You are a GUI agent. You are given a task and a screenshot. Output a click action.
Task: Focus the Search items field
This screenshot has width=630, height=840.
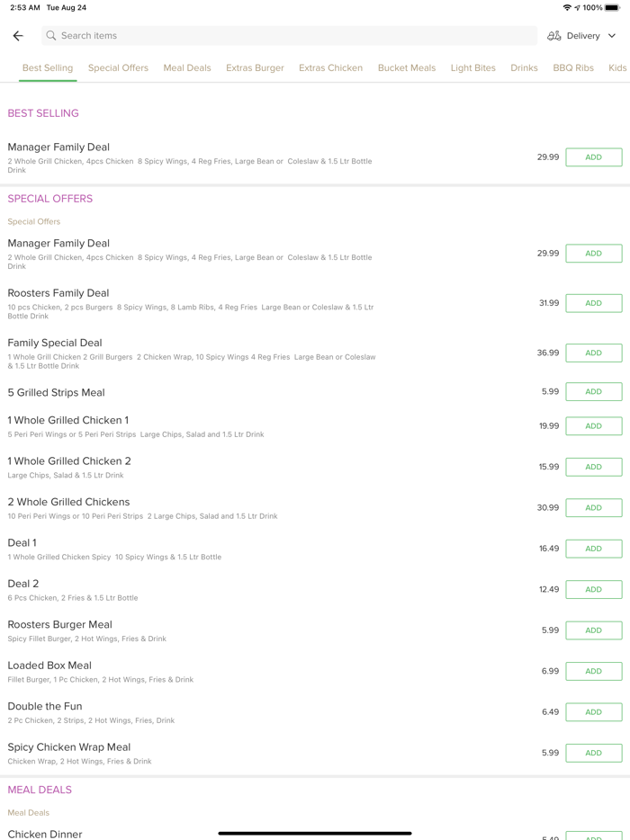(x=288, y=36)
